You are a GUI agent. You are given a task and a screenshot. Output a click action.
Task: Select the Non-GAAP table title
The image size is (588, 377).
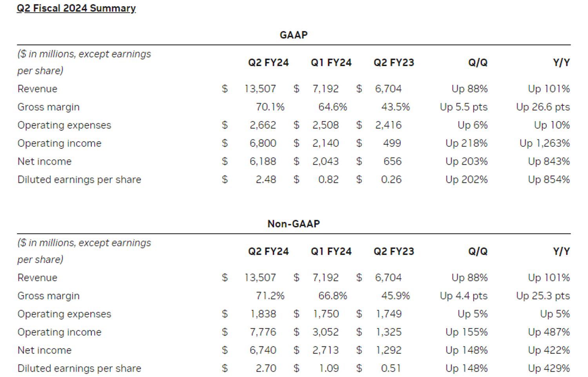click(294, 224)
